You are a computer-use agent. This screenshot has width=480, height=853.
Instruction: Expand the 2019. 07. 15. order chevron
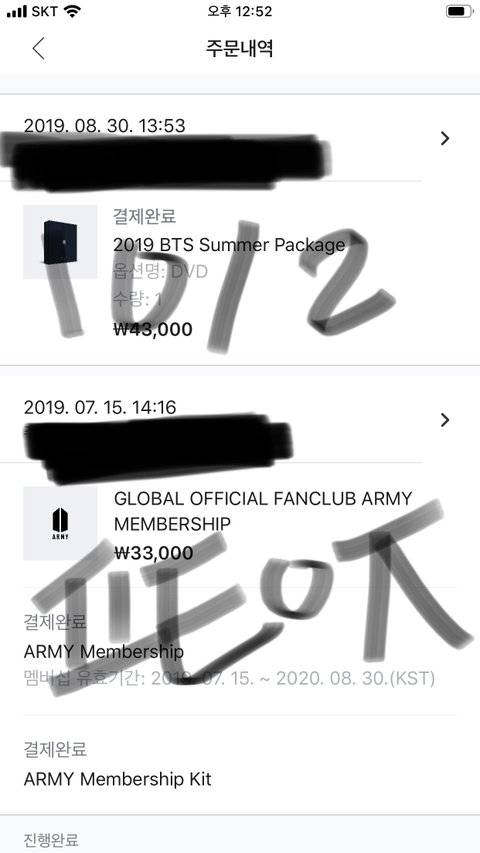pyautogui.click(x=445, y=420)
